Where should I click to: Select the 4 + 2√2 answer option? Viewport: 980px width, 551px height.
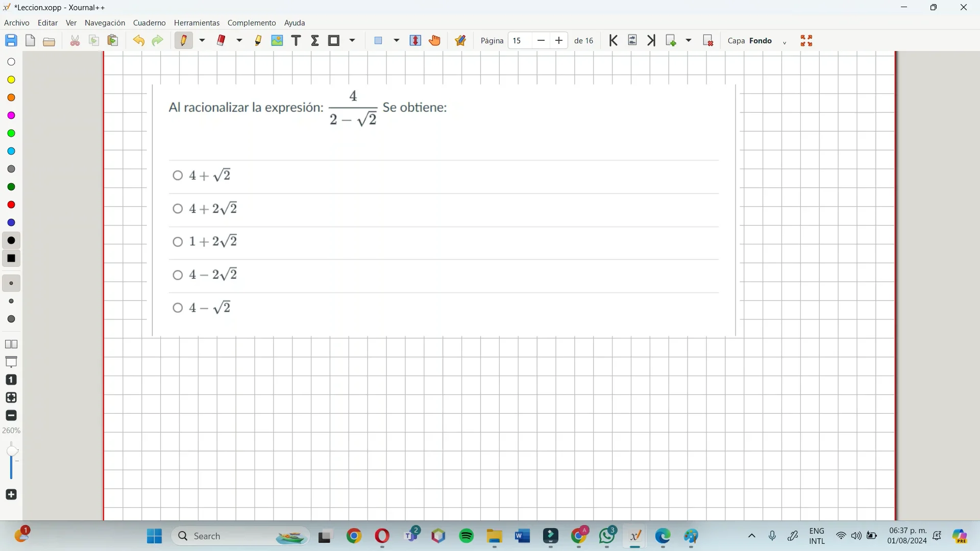[x=178, y=209]
